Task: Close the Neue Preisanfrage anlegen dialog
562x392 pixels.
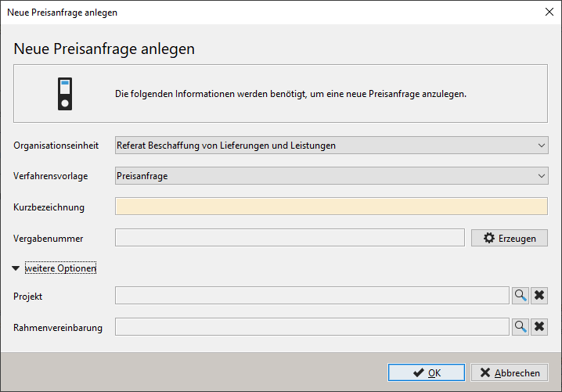Action: [x=549, y=12]
